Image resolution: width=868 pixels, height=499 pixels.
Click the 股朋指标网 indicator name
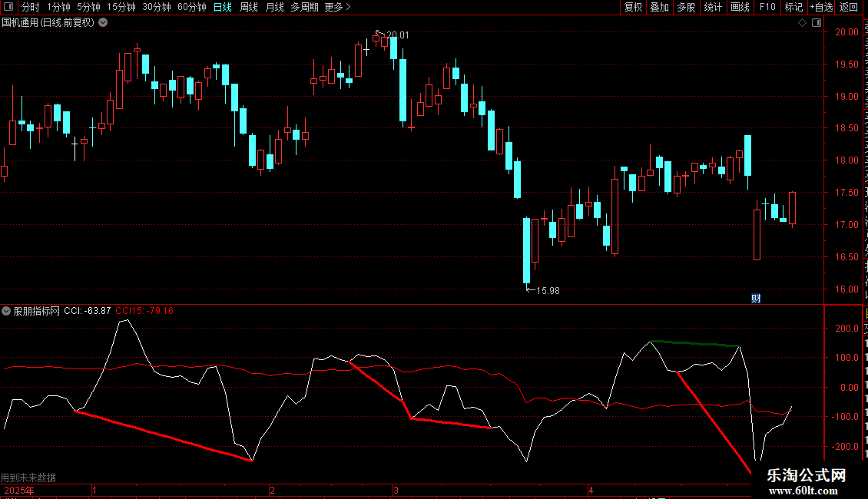point(37,311)
